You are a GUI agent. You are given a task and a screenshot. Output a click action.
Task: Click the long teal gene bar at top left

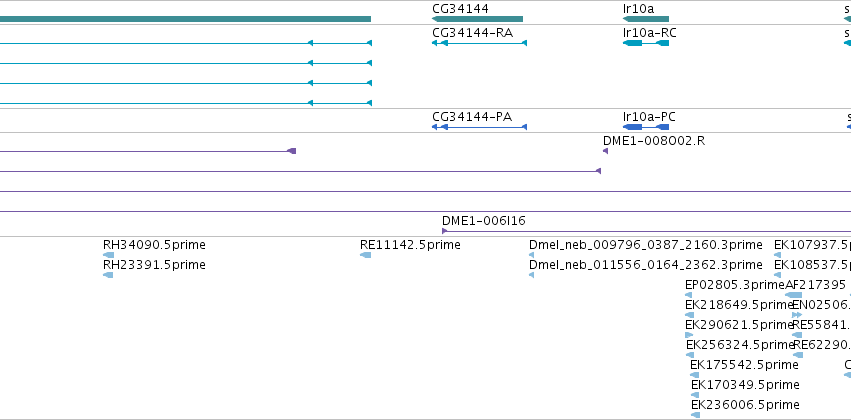tap(185, 19)
